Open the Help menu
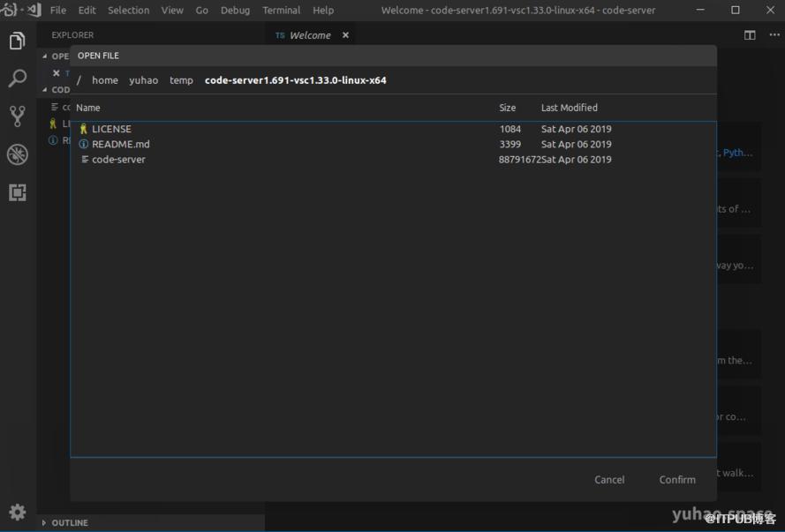Image resolution: width=785 pixels, height=532 pixels. click(x=323, y=10)
